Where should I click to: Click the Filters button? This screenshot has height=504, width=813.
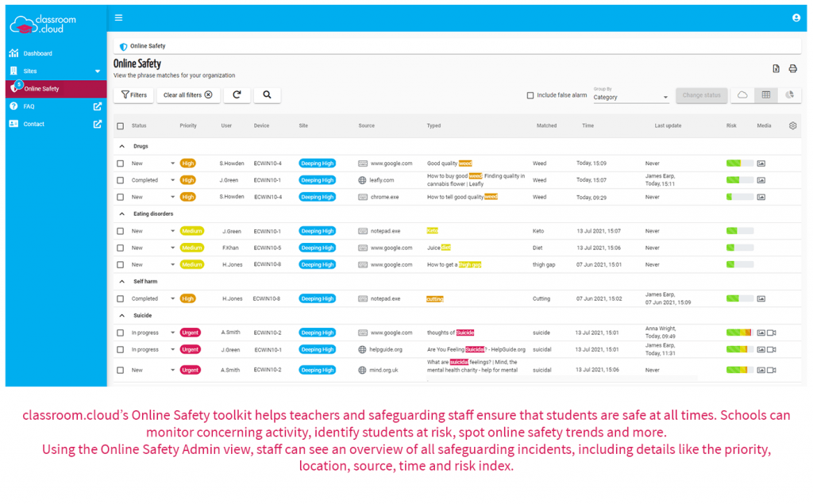133,95
